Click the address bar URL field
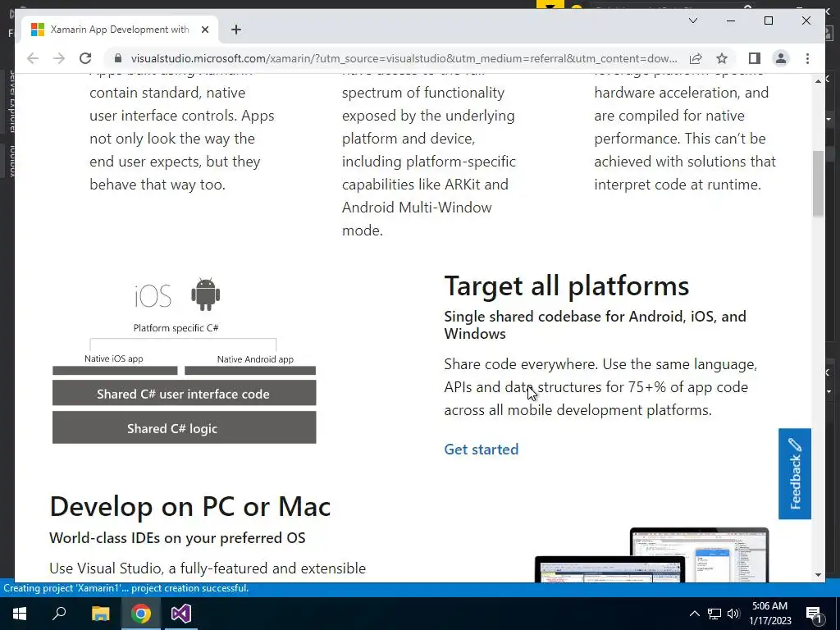Viewport: 840px width, 630px height. 404,58
